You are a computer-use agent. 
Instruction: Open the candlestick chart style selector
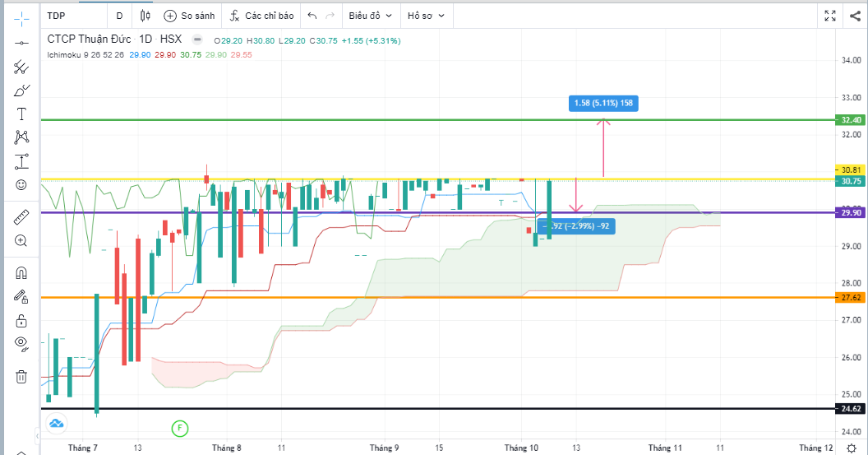point(145,16)
